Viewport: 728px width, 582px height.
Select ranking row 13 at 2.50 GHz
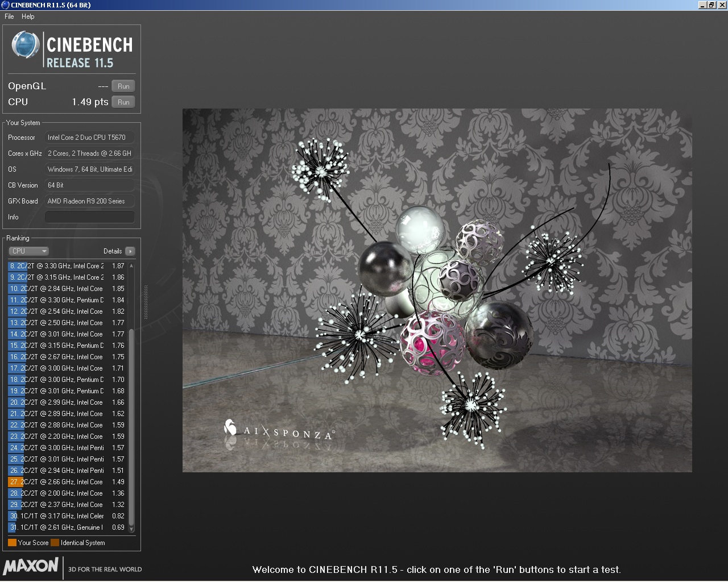[x=67, y=323]
